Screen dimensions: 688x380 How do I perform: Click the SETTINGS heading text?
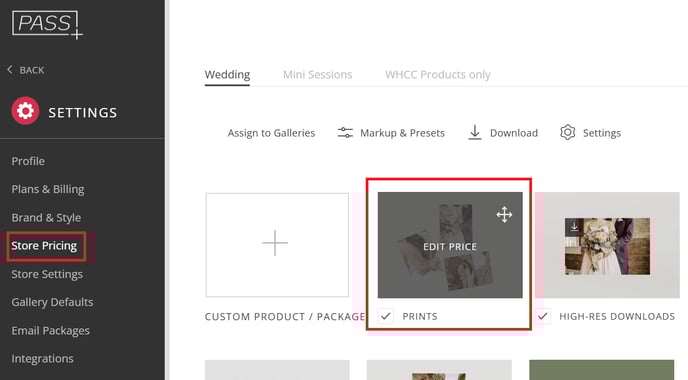tap(82, 113)
